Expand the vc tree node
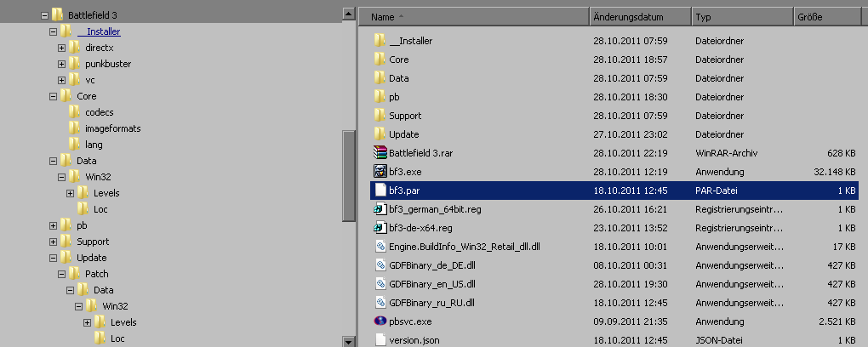This screenshot has height=347, width=868. point(61,80)
